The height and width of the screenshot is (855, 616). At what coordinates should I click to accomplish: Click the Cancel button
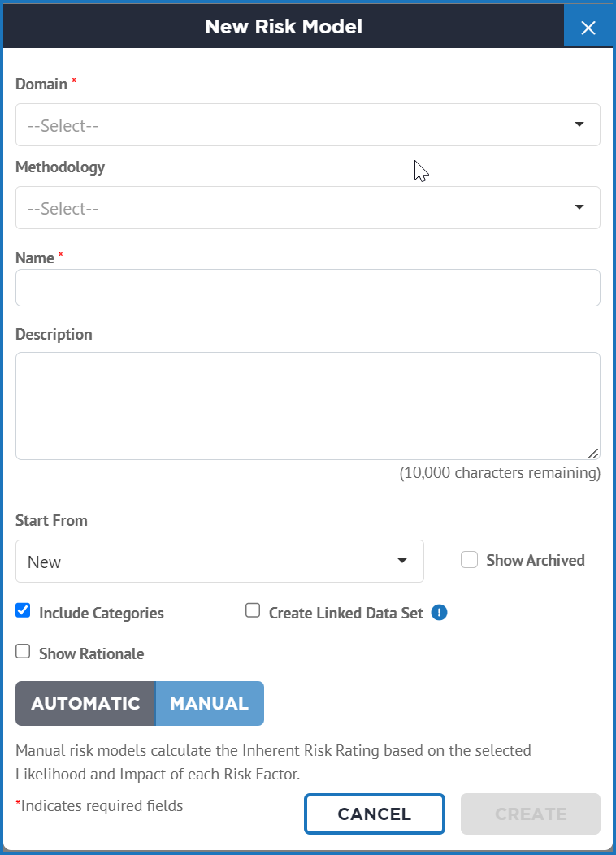[375, 814]
